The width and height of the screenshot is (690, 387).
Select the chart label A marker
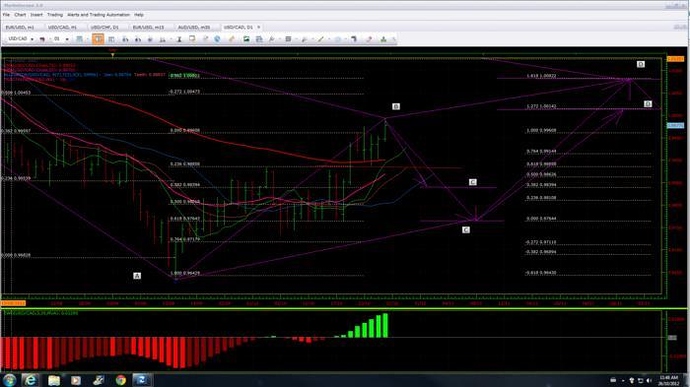click(137, 276)
